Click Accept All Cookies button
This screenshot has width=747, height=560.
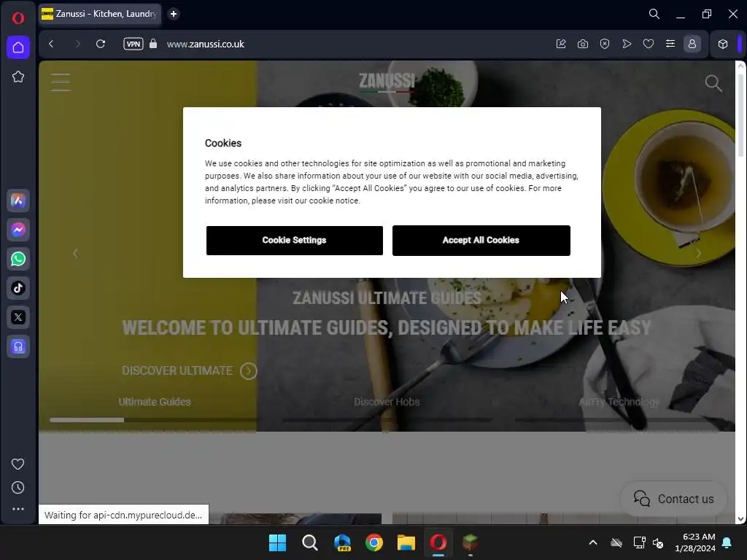tap(481, 241)
